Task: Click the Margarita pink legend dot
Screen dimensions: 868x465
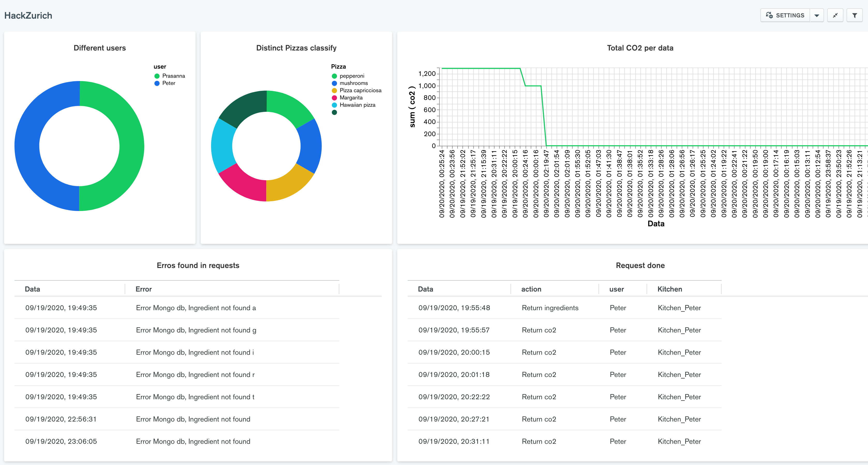Action: (334, 98)
